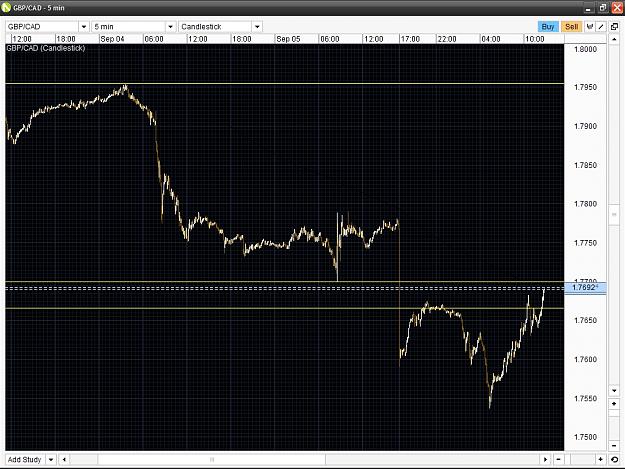Click the Buy button

click(548, 27)
